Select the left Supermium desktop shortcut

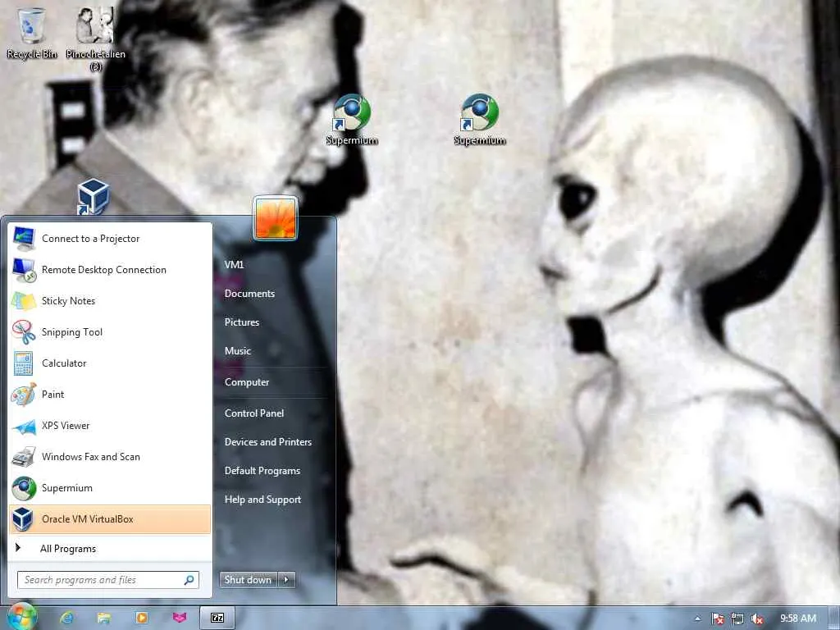pos(352,120)
